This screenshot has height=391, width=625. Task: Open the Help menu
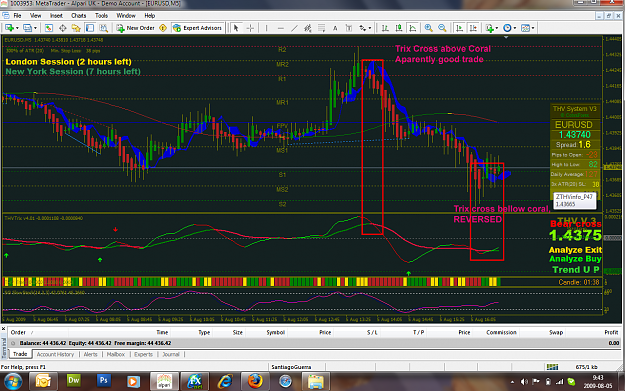coord(149,16)
